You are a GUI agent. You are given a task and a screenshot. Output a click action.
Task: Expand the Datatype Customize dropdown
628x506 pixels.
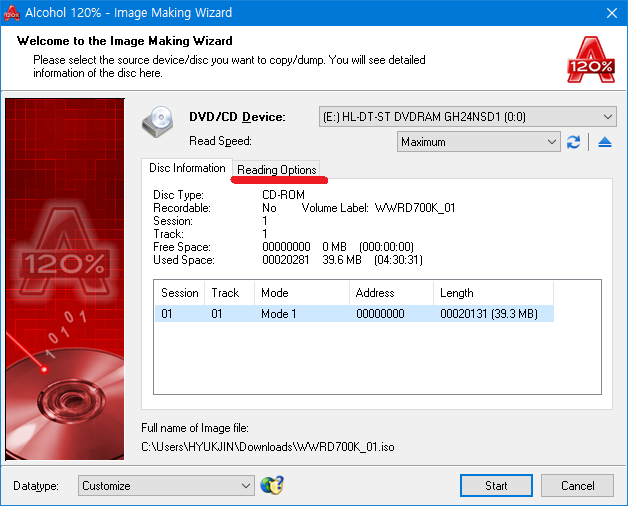[x=166, y=486]
